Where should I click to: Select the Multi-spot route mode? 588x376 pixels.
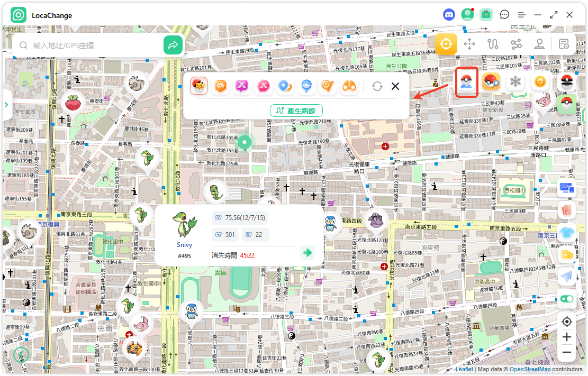click(516, 44)
